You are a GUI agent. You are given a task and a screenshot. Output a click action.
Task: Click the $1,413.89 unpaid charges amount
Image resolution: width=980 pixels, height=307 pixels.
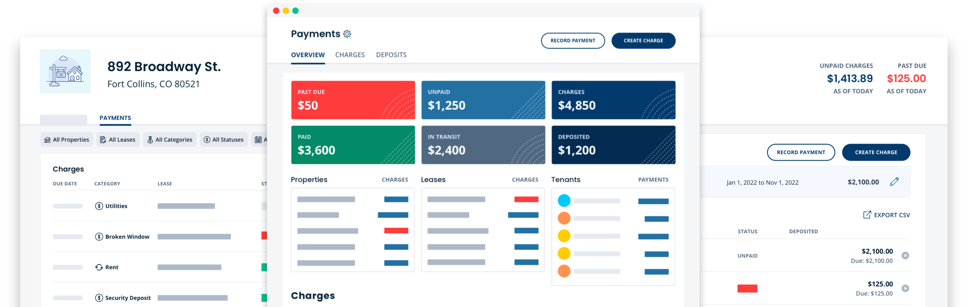click(849, 78)
